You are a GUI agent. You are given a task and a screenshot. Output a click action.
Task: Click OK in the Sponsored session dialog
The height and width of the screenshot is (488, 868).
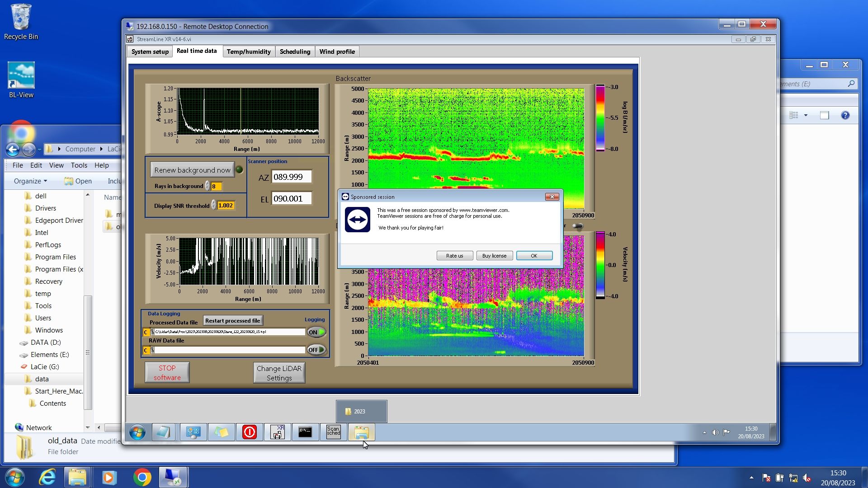click(534, 256)
